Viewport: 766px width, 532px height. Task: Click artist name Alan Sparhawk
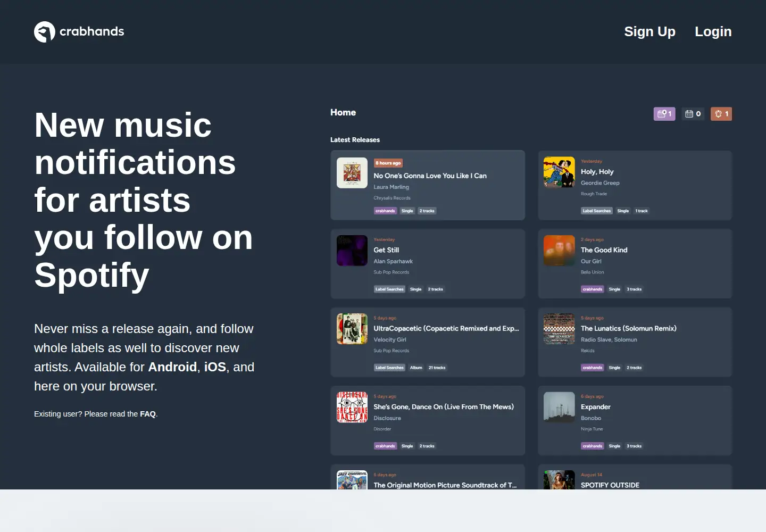(x=393, y=261)
